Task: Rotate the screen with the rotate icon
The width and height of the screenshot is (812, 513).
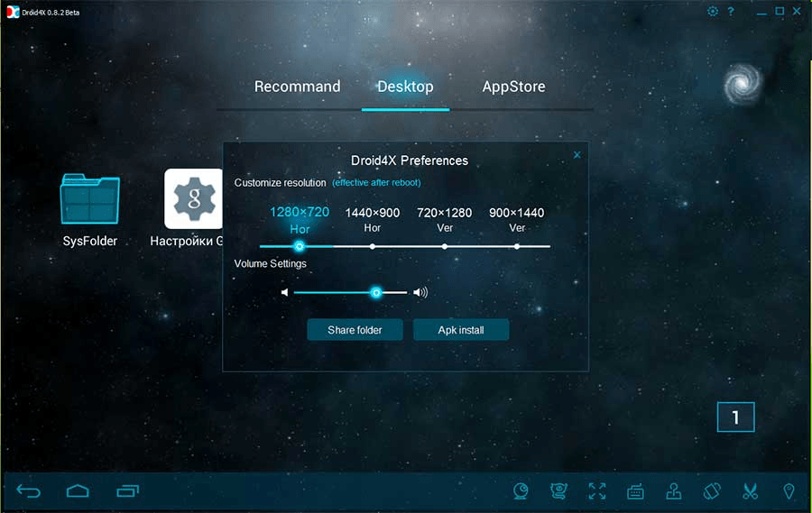Action: coord(712,490)
